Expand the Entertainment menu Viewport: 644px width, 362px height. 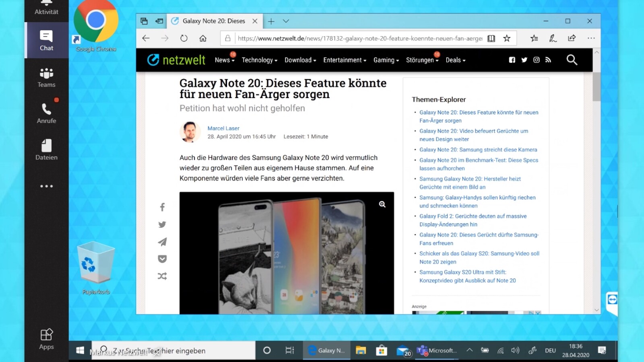pos(345,60)
